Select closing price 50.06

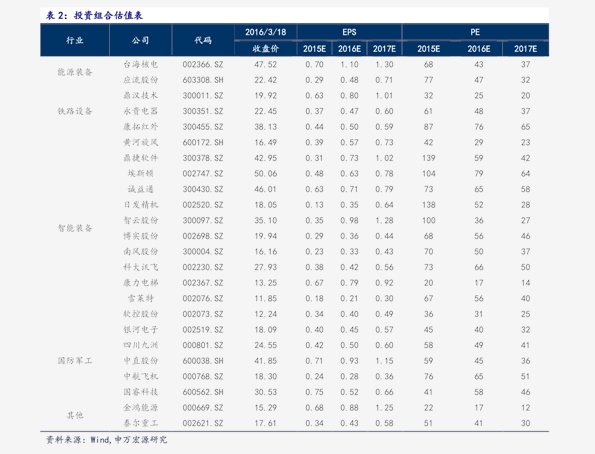click(266, 174)
